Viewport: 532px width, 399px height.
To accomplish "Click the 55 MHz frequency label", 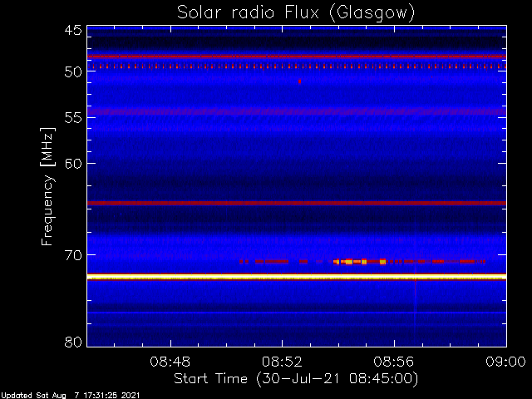I will tap(73, 118).
